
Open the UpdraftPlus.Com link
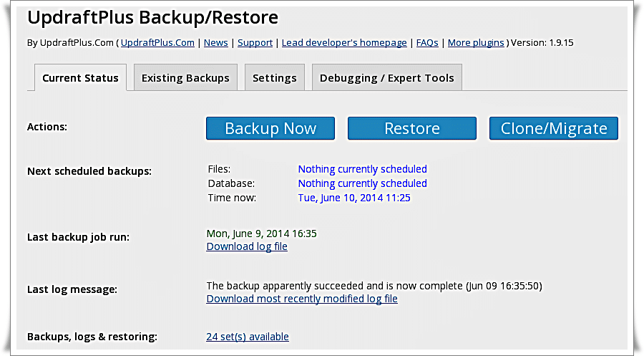(x=157, y=43)
